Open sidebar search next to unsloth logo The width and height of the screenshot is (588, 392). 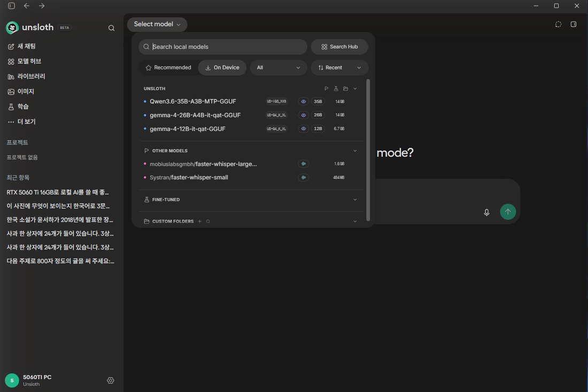(111, 28)
